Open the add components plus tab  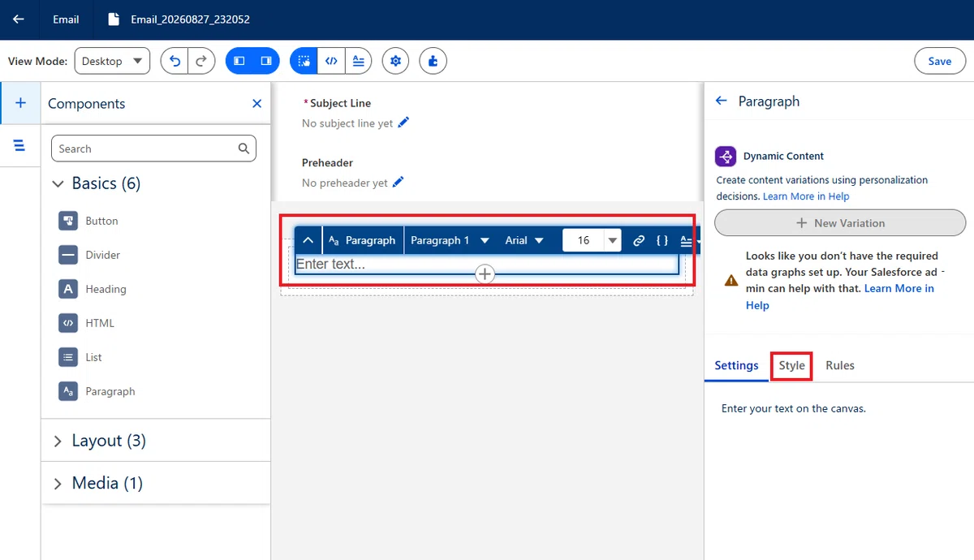point(20,103)
